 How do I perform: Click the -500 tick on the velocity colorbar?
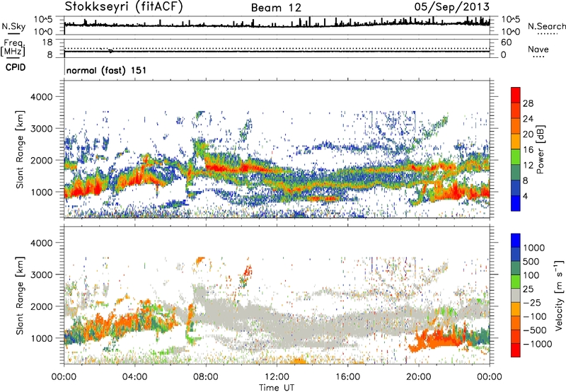(536, 330)
